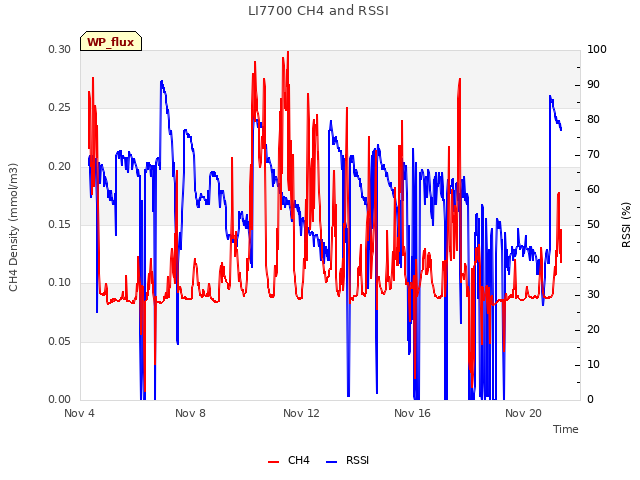Click the RSSI (%) axis title

coord(626,225)
